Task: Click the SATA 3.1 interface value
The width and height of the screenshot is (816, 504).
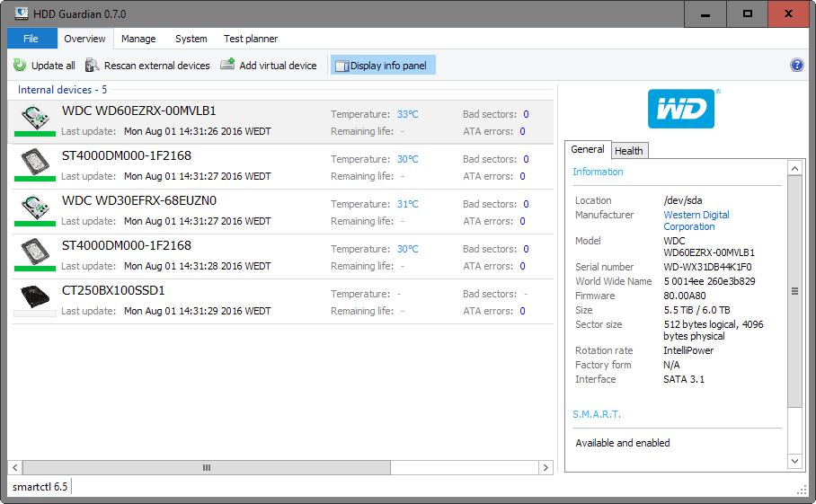Action: (684, 379)
